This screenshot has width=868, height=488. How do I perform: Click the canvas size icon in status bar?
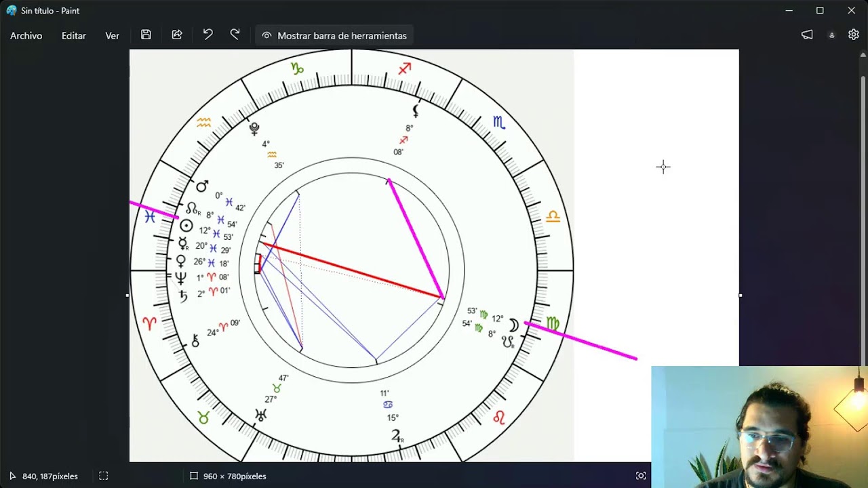194,476
